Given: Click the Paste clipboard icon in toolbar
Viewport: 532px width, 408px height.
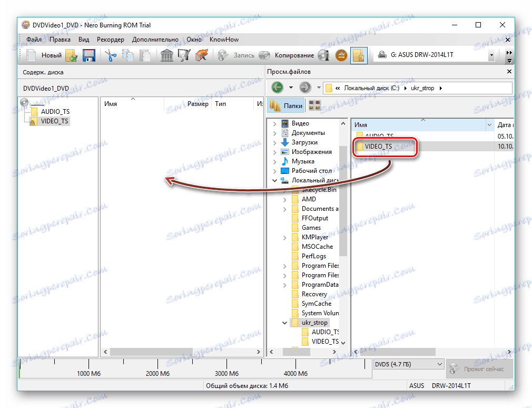Looking at the screenshot, I should 145,55.
